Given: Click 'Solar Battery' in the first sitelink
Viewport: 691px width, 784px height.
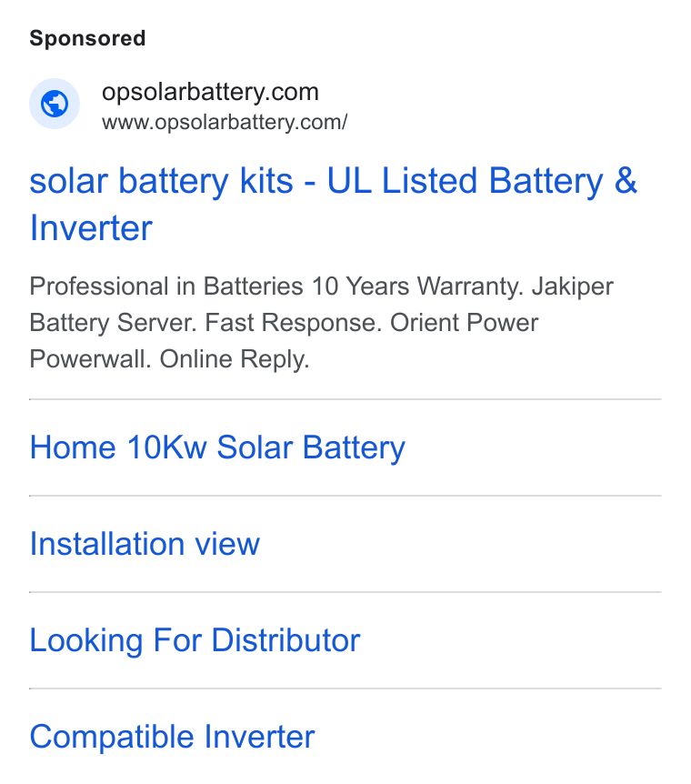Looking at the screenshot, I should coord(311,447).
